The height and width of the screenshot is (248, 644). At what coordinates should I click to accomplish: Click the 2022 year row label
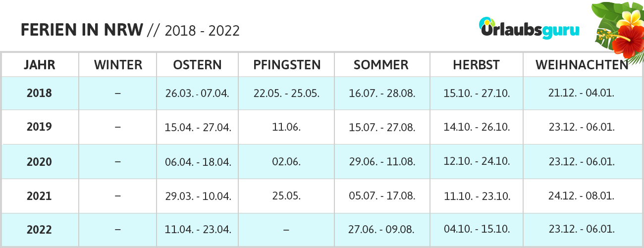tap(39, 230)
